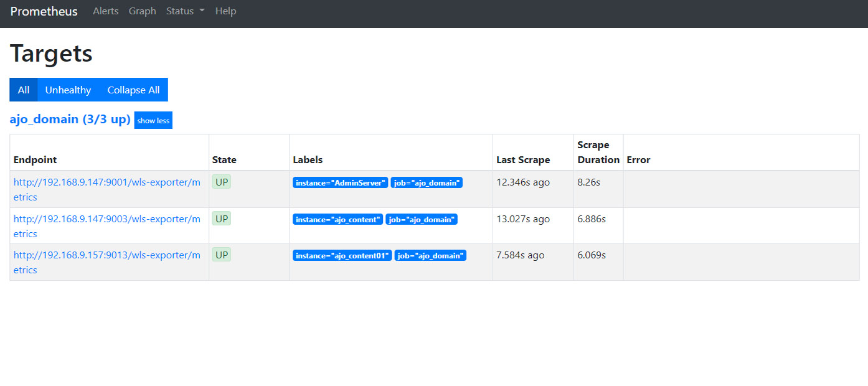Click job="ajo_domain" badge in AdminServer row
This screenshot has height=386, width=868.
point(427,183)
